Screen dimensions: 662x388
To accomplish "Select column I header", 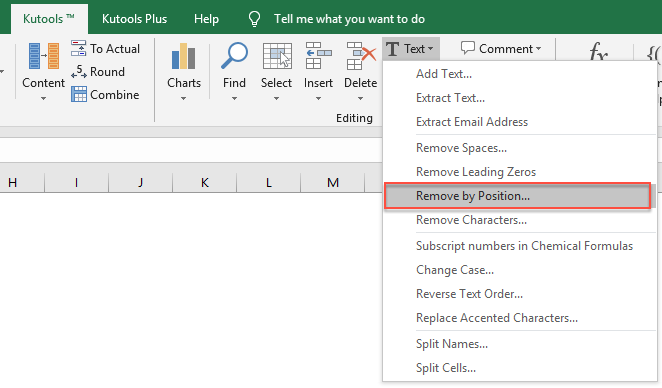I will click(x=76, y=182).
